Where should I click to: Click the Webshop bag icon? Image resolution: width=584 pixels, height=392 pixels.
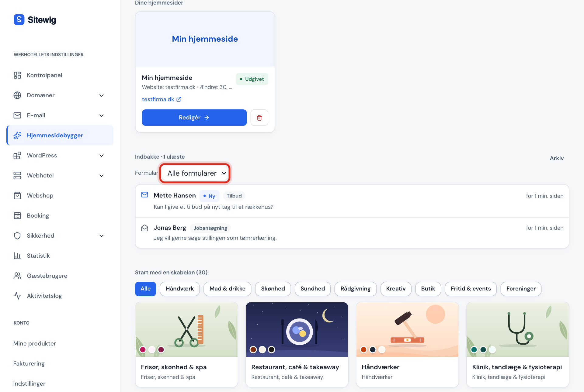click(x=17, y=195)
